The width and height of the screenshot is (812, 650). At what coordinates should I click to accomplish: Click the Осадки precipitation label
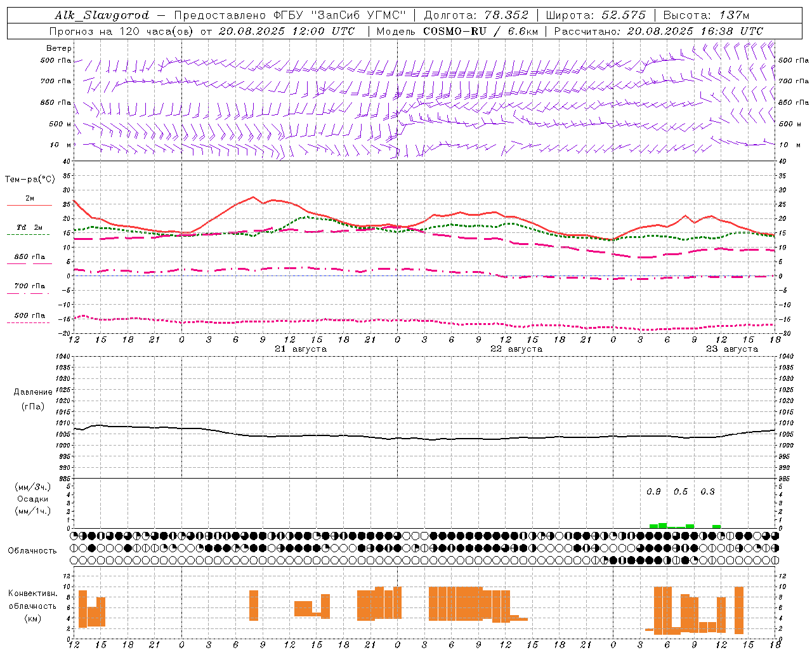(x=32, y=499)
